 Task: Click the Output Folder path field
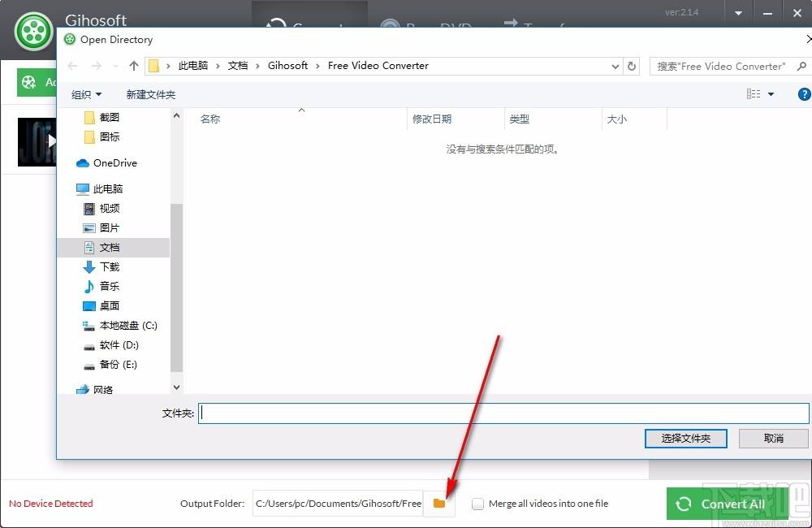[x=338, y=503]
